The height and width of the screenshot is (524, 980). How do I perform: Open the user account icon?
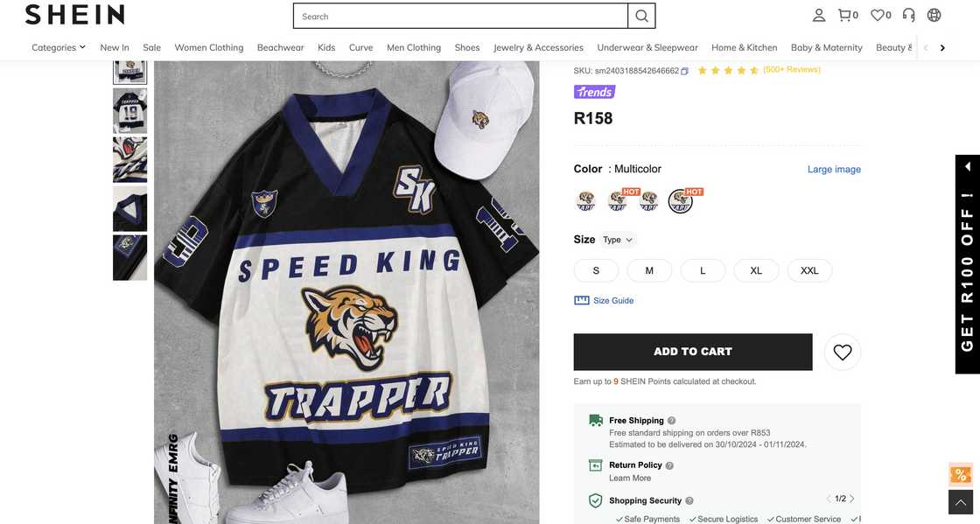819,15
